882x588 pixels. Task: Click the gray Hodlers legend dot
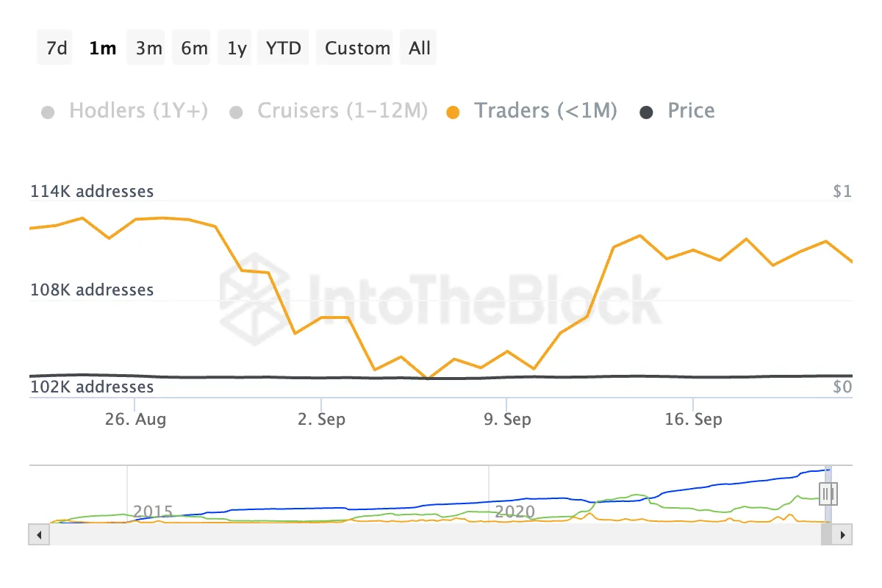click(x=49, y=112)
